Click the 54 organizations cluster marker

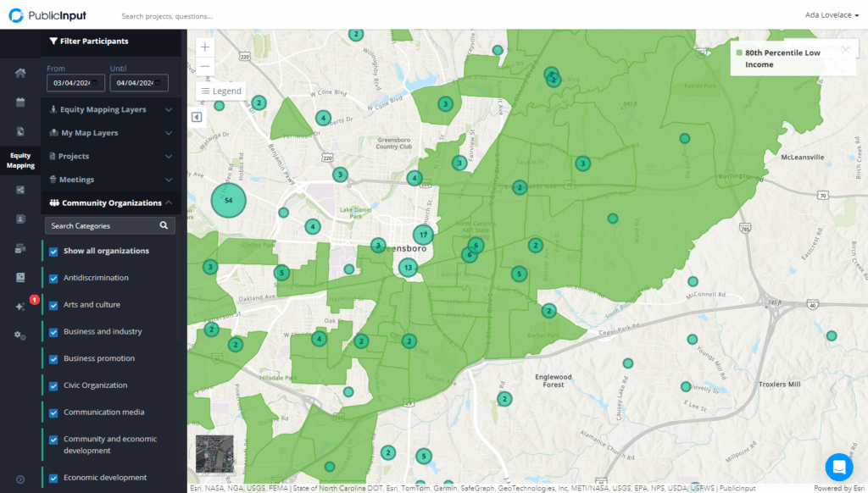pyautogui.click(x=228, y=200)
